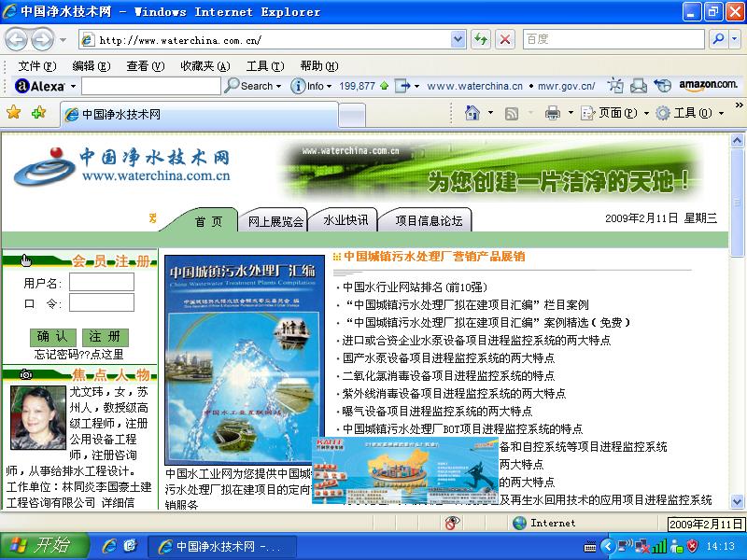Image resolution: width=747 pixels, height=560 pixels.
Task: Expand the address bar history dropdown
Action: click(x=458, y=39)
